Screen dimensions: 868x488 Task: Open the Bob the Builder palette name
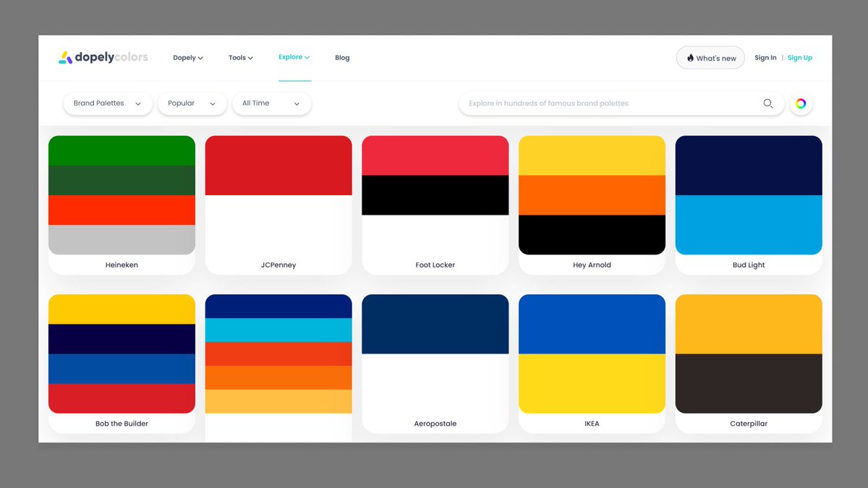pos(122,424)
